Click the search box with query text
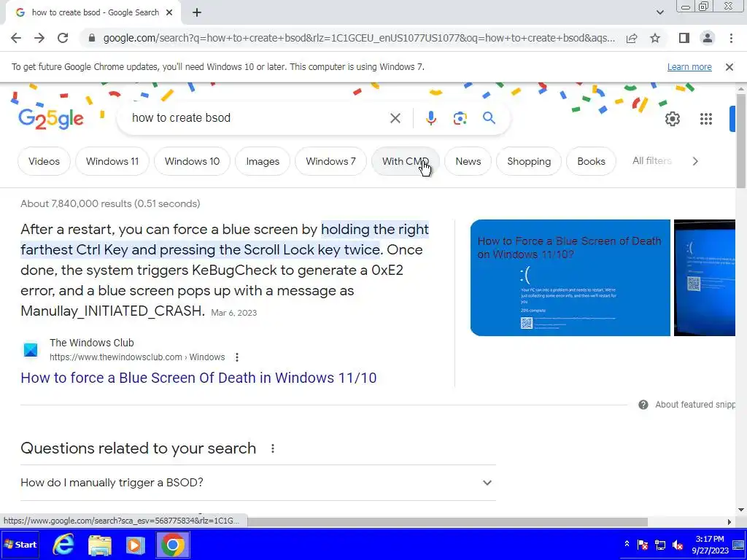747x560 pixels. [x=258, y=117]
